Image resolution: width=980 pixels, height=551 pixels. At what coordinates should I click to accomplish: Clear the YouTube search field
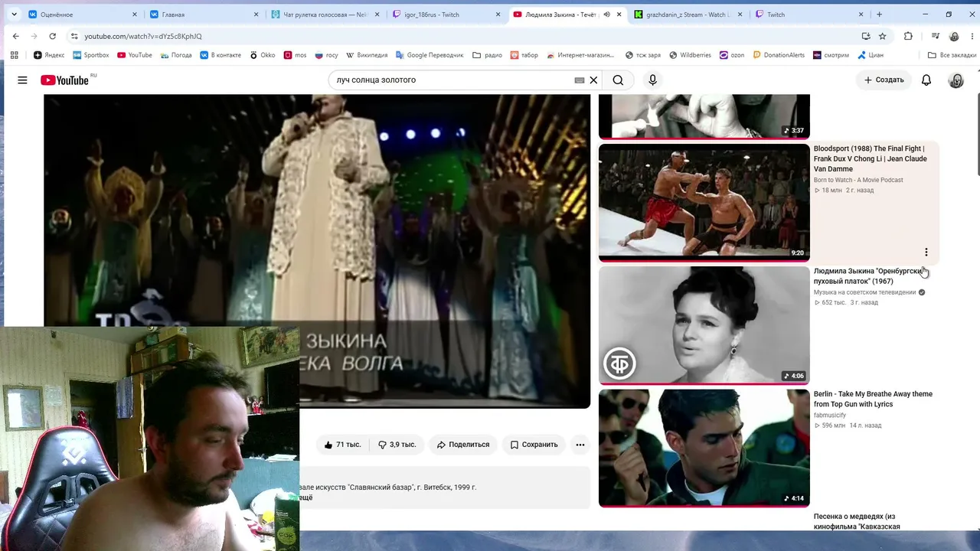(593, 80)
